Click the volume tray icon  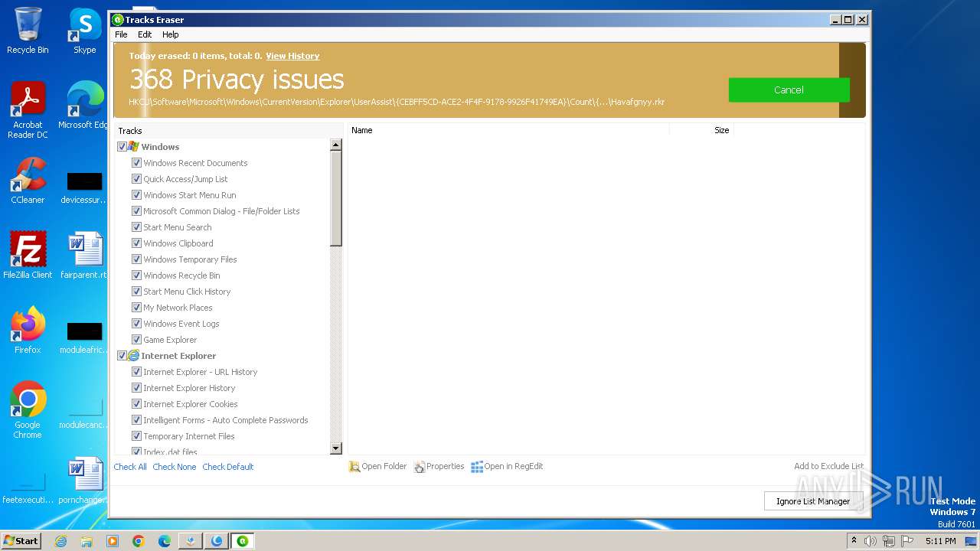point(871,541)
